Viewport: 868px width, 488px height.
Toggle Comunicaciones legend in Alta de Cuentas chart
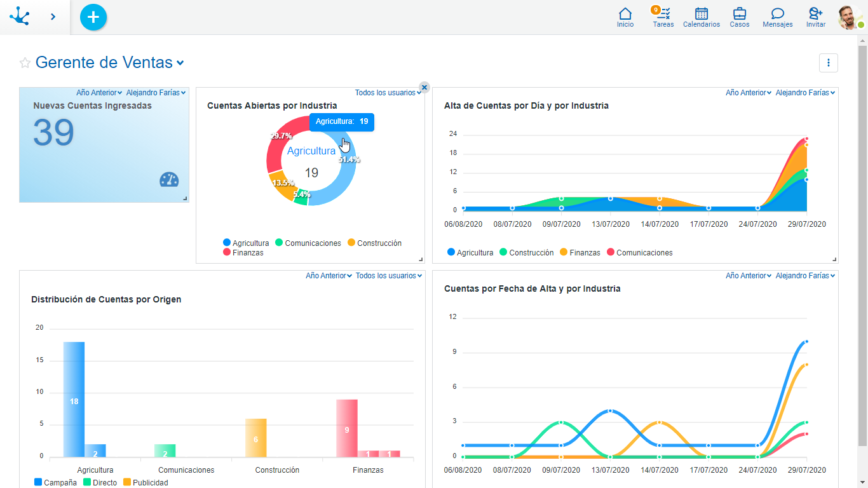pos(640,253)
